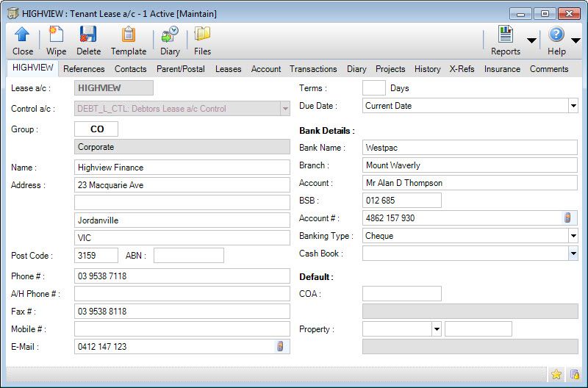Click the phone icon in Account # field
Image resolution: width=588 pixels, height=388 pixels.
point(567,218)
